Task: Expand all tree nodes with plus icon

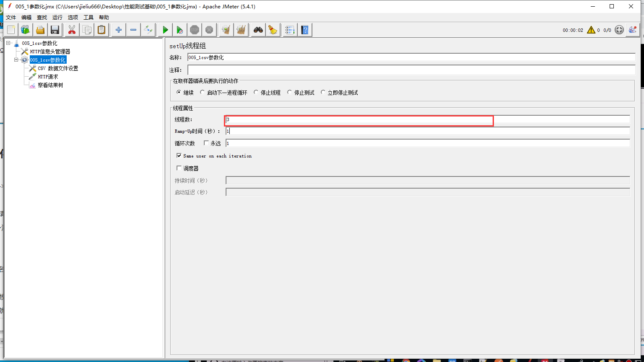Action: pos(119,30)
